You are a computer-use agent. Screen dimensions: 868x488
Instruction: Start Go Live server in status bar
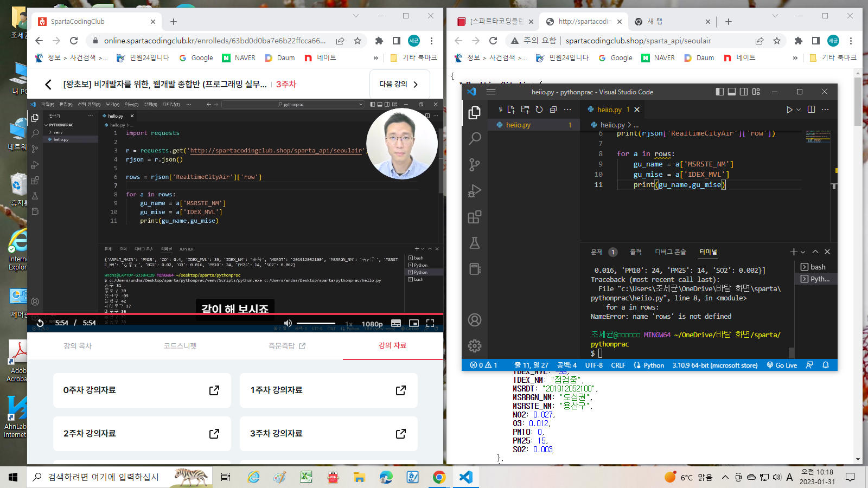tap(782, 365)
